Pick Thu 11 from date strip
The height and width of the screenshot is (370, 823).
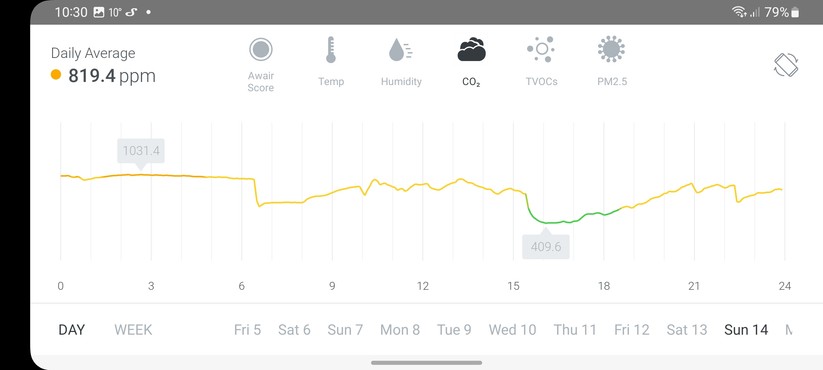point(575,330)
